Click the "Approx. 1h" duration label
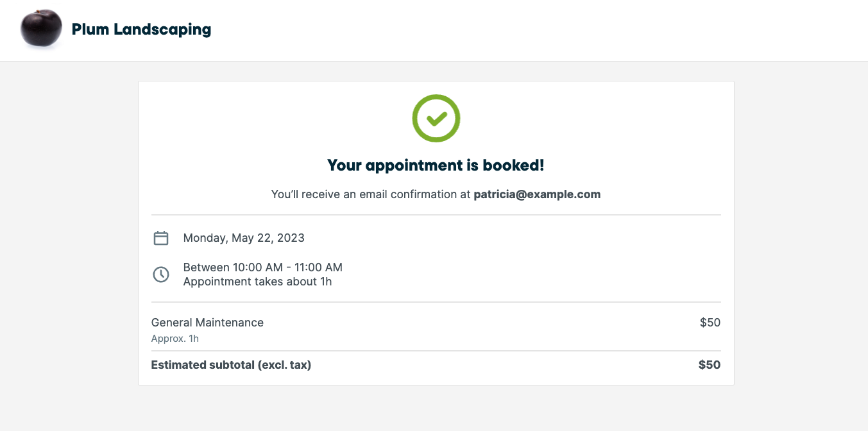868x431 pixels. [175, 339]
